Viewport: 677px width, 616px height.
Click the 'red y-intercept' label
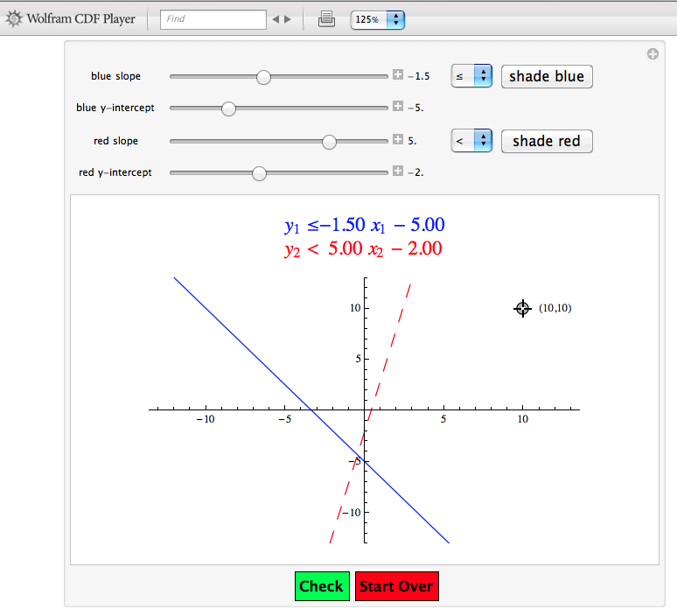pyautogui.click(x=115, y=172)
